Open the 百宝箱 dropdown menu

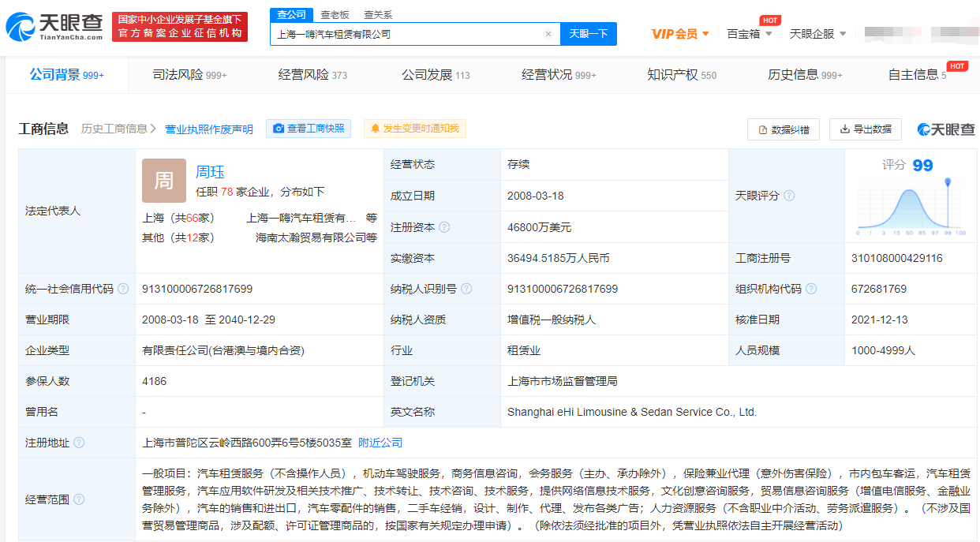pyautogui.click(x=749, y=34)
